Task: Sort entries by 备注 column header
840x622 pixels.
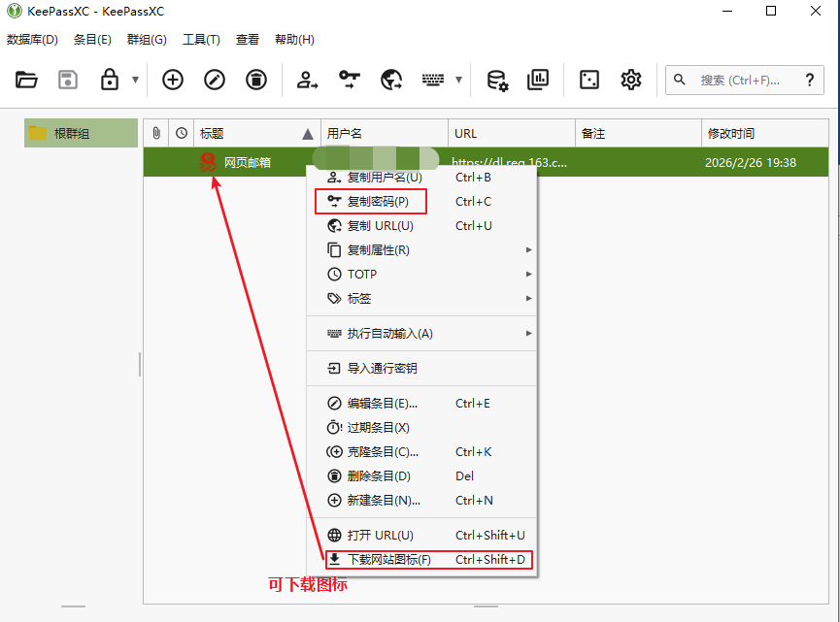Action: pyautogui.click(x=639, y=133)
